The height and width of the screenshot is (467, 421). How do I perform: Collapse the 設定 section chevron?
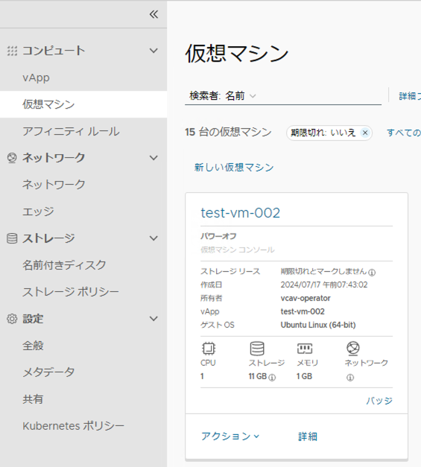pyautogui.click(x=154, y=319)
